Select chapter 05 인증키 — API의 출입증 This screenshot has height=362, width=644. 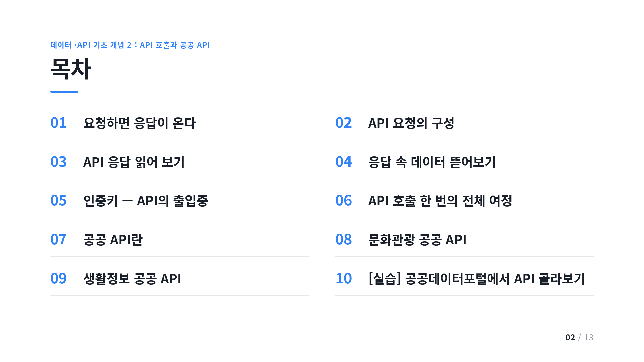[179, 201]
